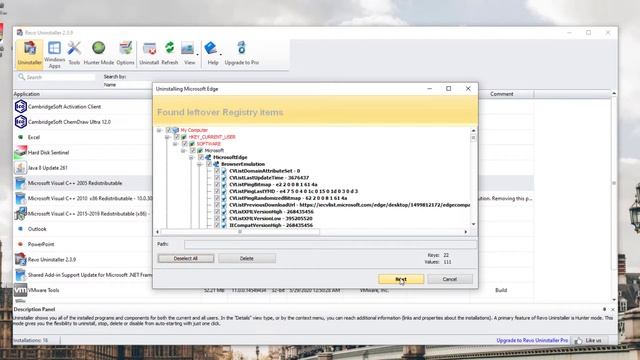640x360 pixels.
Task: Select the Outlook entry icon
Action: click(20, 229)
